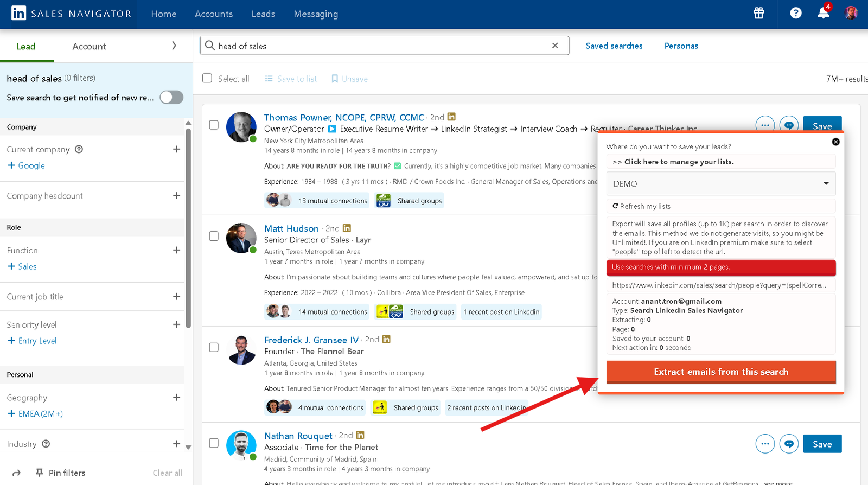868x485 pixels.
Task: Clear the search box with X icon
Action: [555, 46]
